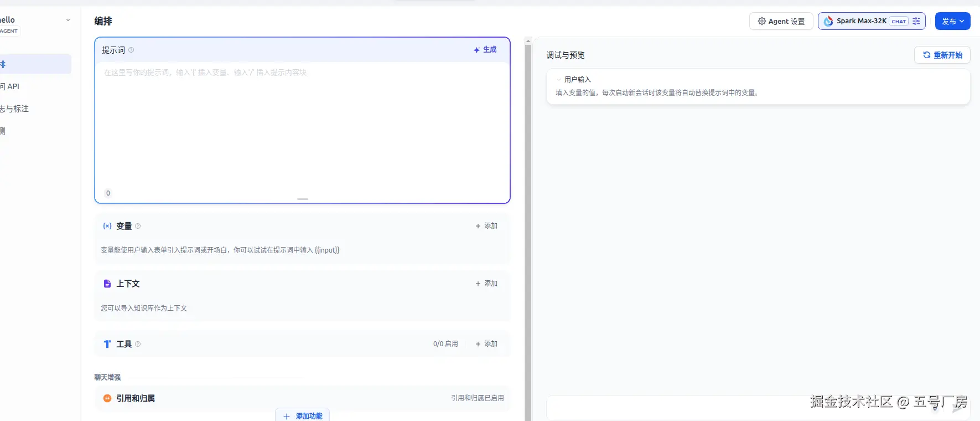Click the blue hammer icon beside 工具
This screenshot has width=980, height=421.
tap(107, 344)
